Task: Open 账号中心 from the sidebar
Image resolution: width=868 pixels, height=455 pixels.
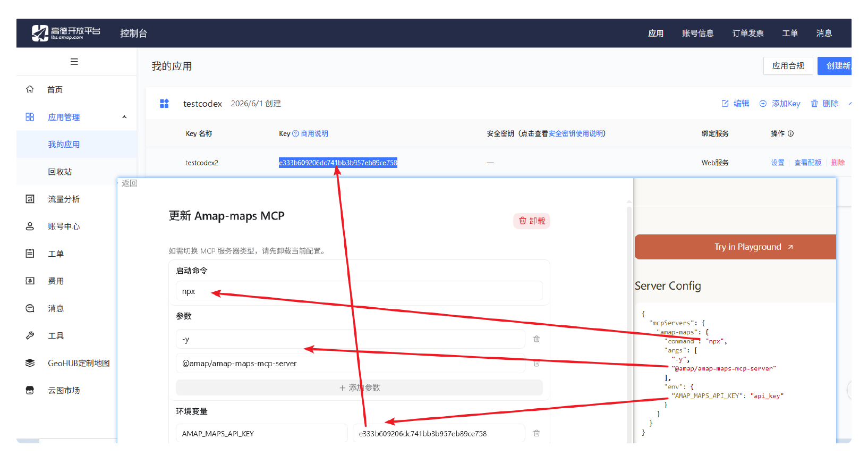Action: click(x=64, y=226)
